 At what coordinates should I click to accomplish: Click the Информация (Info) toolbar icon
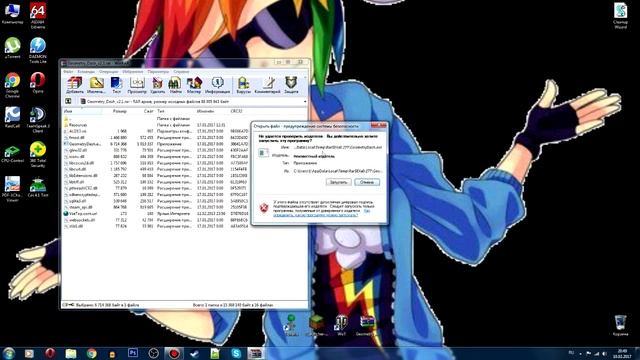pyautogui.click(x=217, y=85)
